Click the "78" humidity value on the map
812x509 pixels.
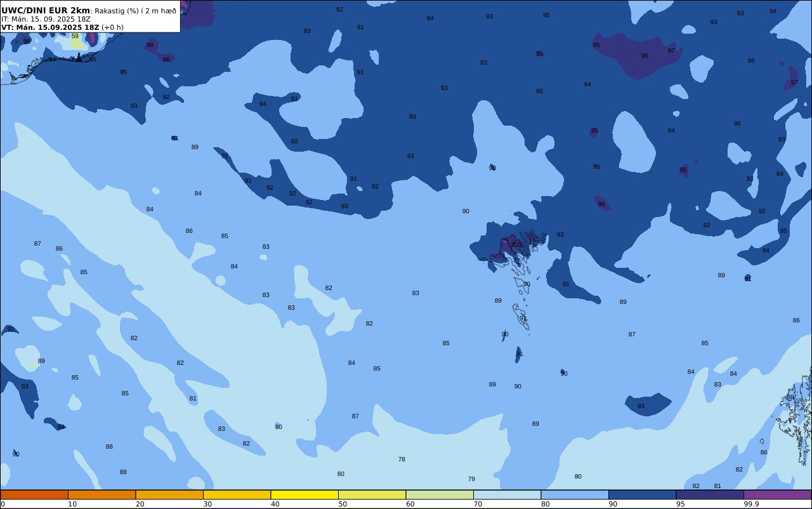(x=402, y=459)
